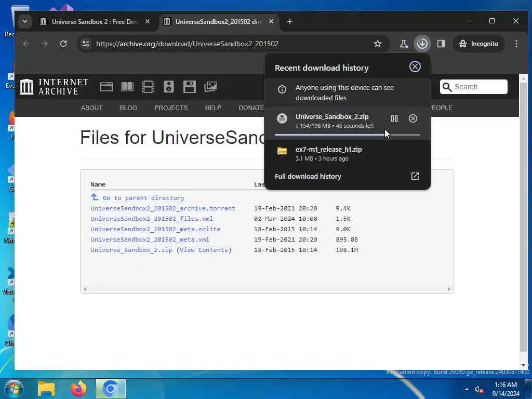The width and height of the screenshot is (532, 399).
Task: Open the Images icon
Action: 210,87
